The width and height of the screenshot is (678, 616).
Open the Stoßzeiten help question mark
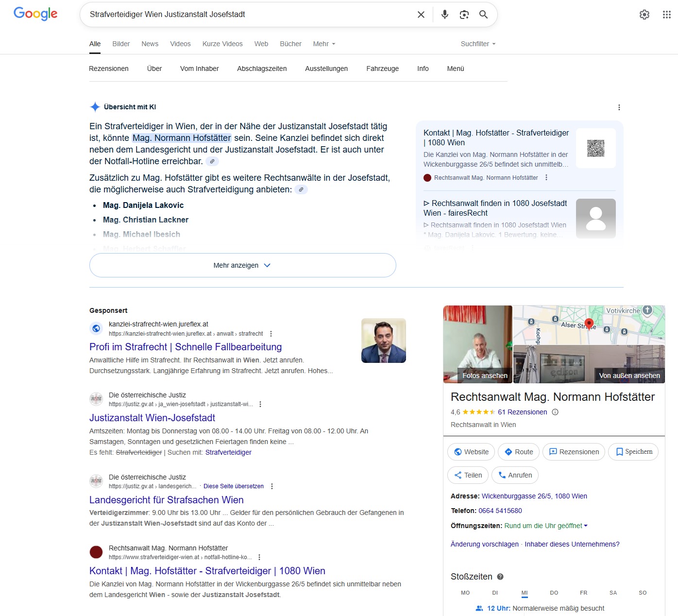tap(500, 577)
